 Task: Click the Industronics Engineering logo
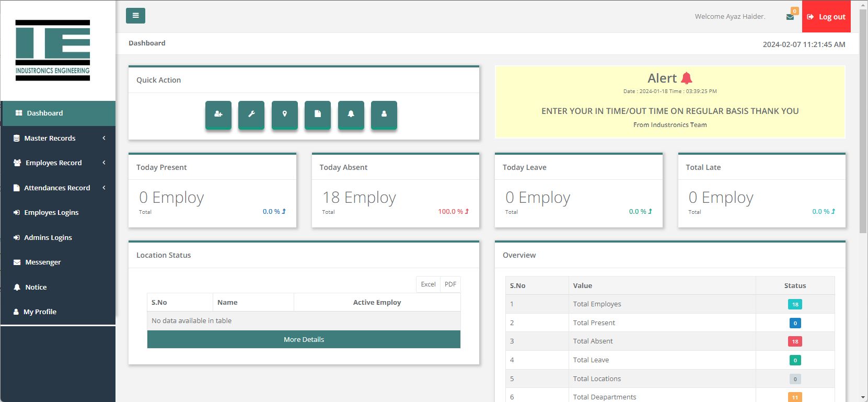(53, 50)
